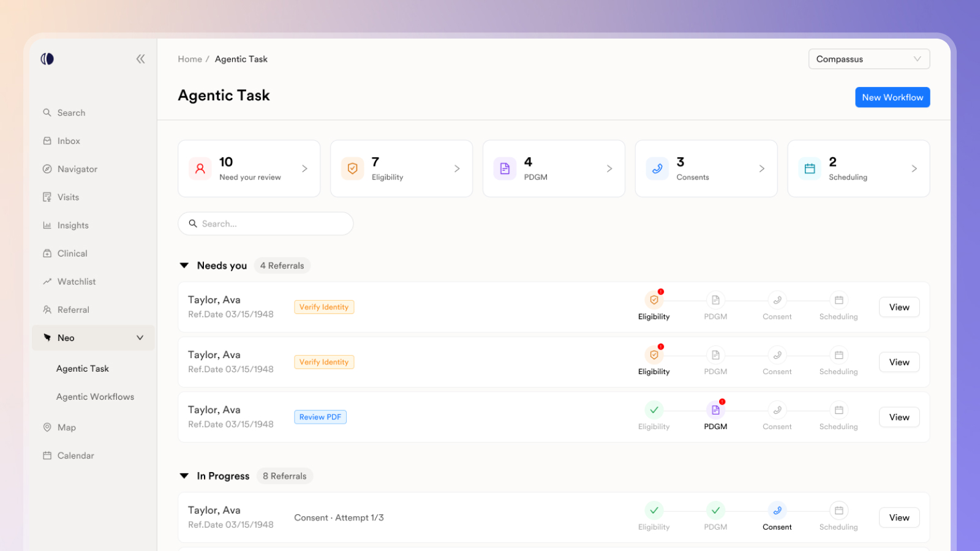Click green Eligibility checkmark in Review PDF row
The width and height of the screenshot is (980, 551).
click(654, 410)
